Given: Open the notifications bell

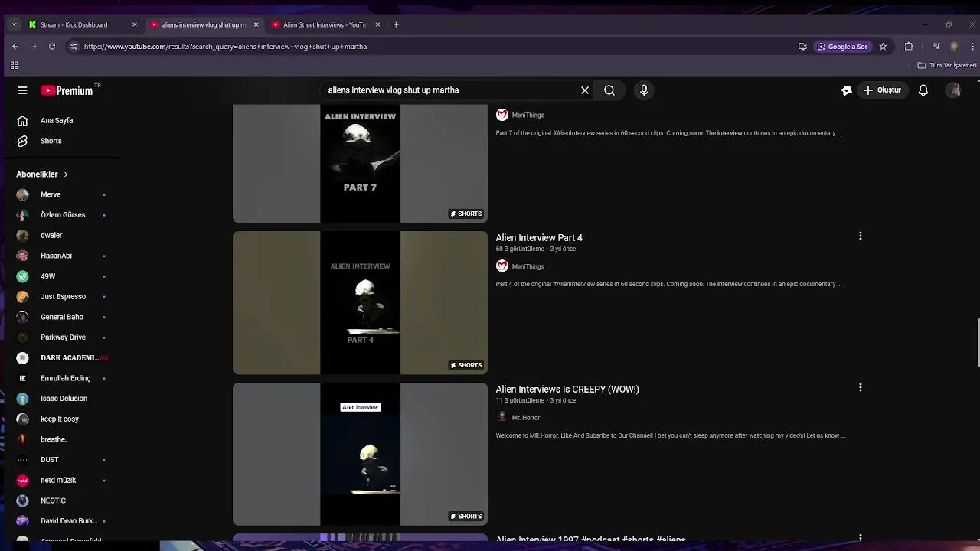Looking at the screenshot, I should coord(923,90).
